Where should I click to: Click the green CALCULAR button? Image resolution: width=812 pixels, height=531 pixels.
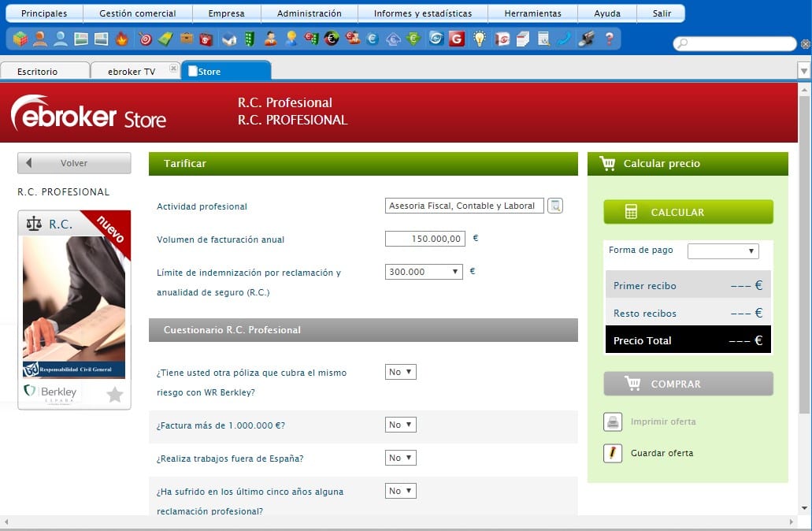click(688, 212)
